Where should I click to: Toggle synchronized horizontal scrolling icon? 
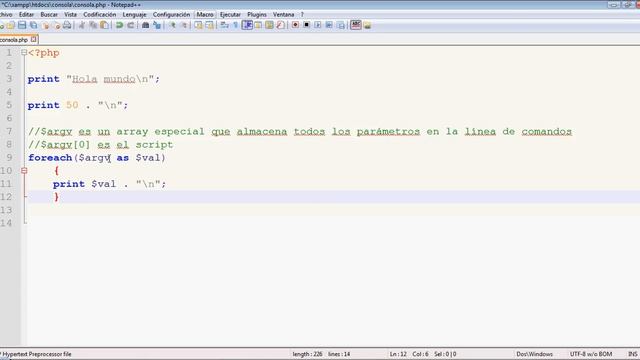point(209,25)
